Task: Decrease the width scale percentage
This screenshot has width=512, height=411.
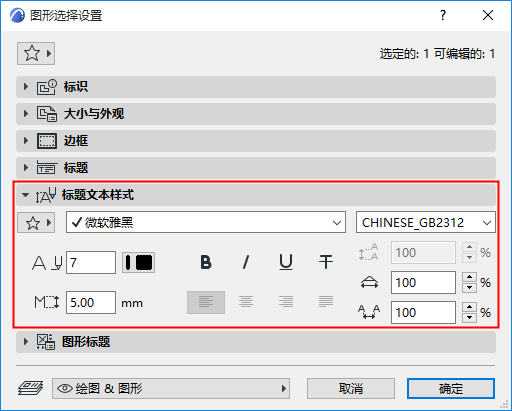Action: click(x=470, y=288)
